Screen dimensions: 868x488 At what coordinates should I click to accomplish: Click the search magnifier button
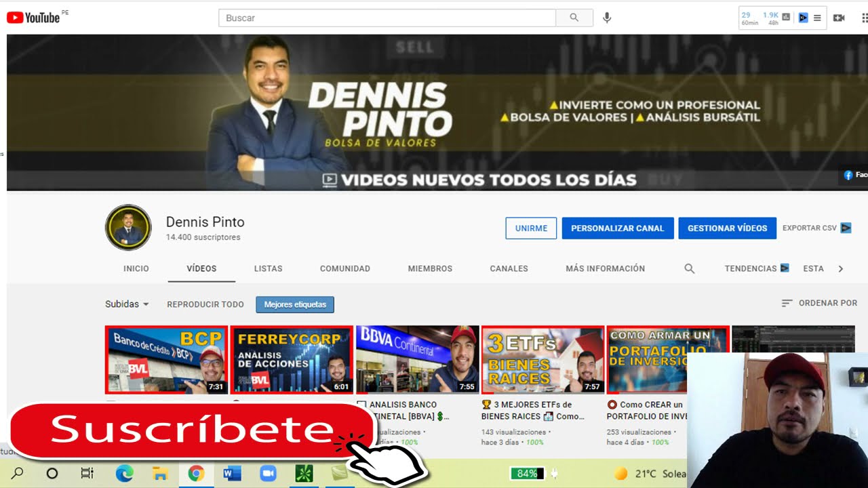(574, 18)
